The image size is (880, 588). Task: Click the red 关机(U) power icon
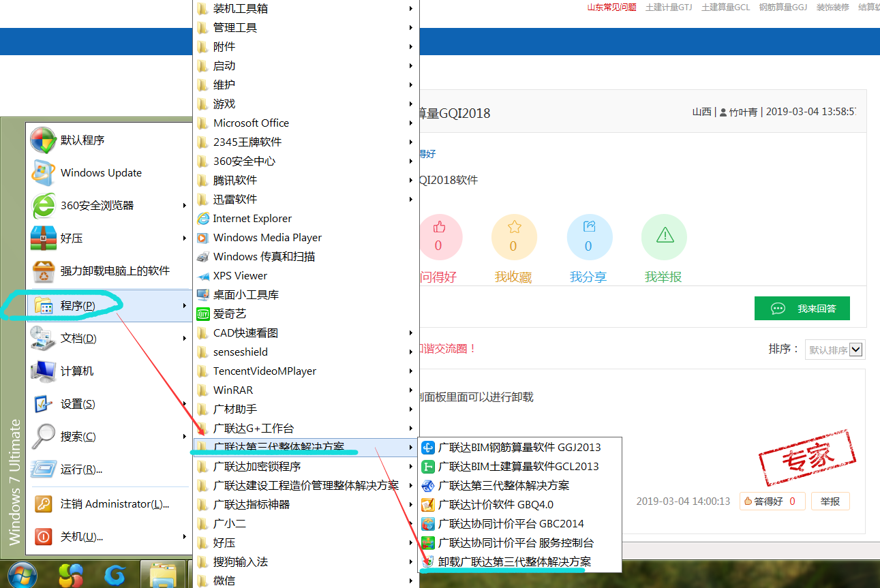tap(43, 537)
